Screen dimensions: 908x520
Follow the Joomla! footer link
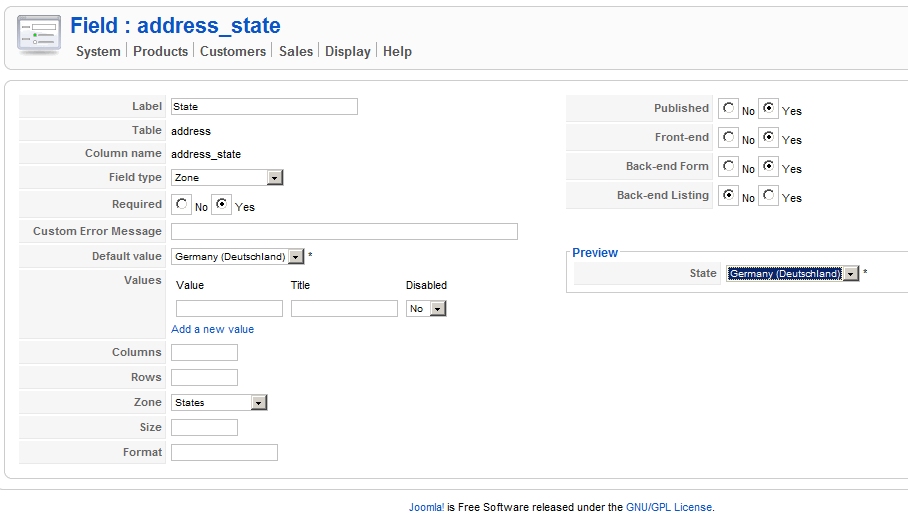426,507
